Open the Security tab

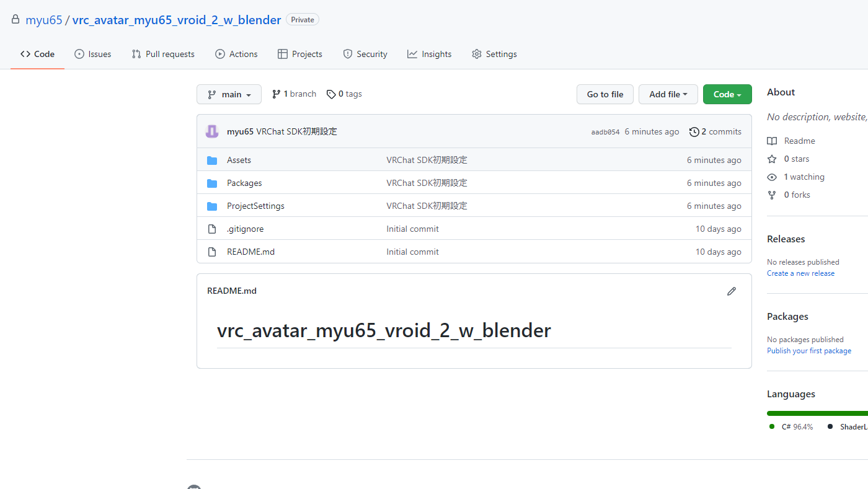coord(365,54)
